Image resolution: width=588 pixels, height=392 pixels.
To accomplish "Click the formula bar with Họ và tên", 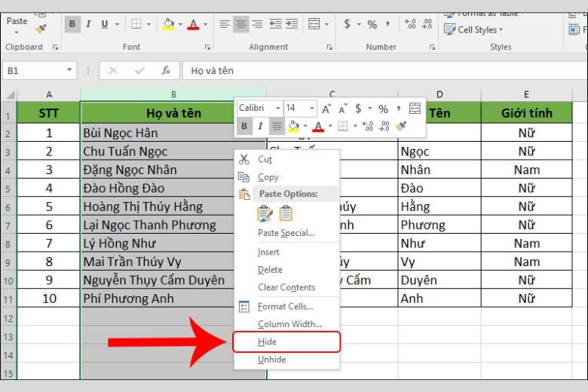I will click(385, 71).
